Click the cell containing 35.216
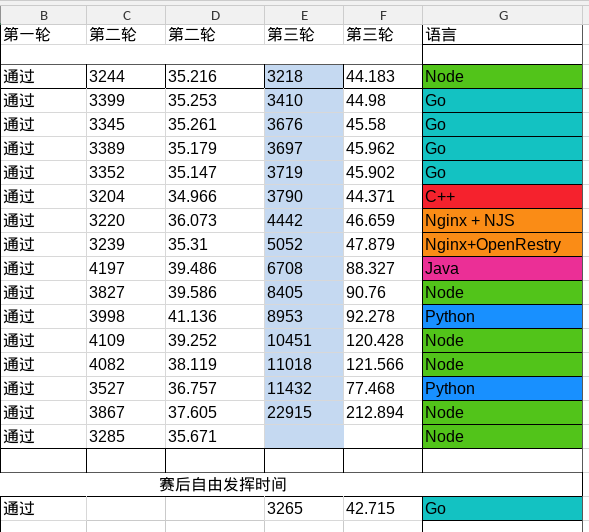The height and width of the screenshot is (532, 589). (215, 77)
